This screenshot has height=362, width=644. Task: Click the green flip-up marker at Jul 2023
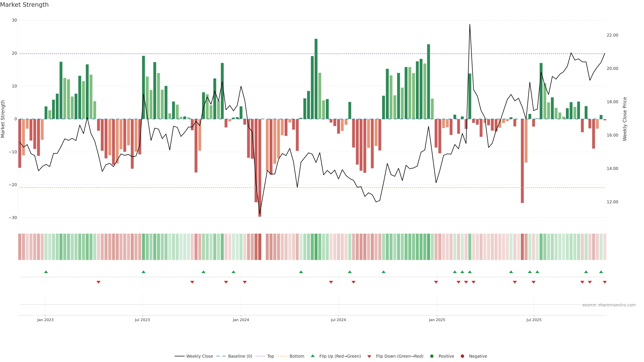pyautogui.click(x=144, y=272)
